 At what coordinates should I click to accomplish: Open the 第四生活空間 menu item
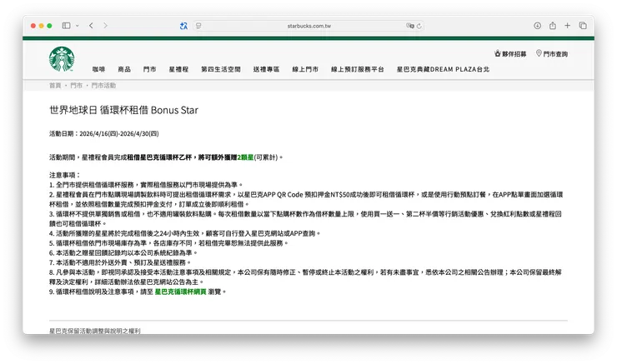[x=221, y=69]
